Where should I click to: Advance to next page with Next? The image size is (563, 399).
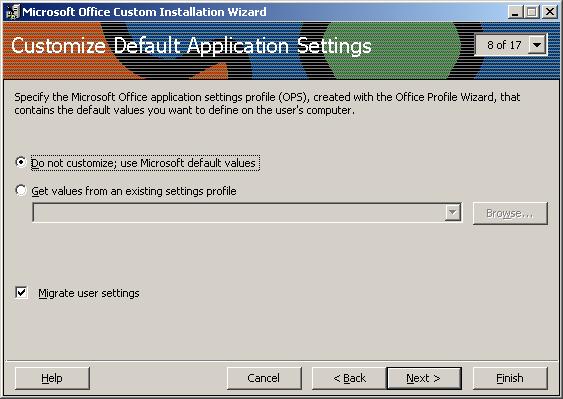point(424,378)
